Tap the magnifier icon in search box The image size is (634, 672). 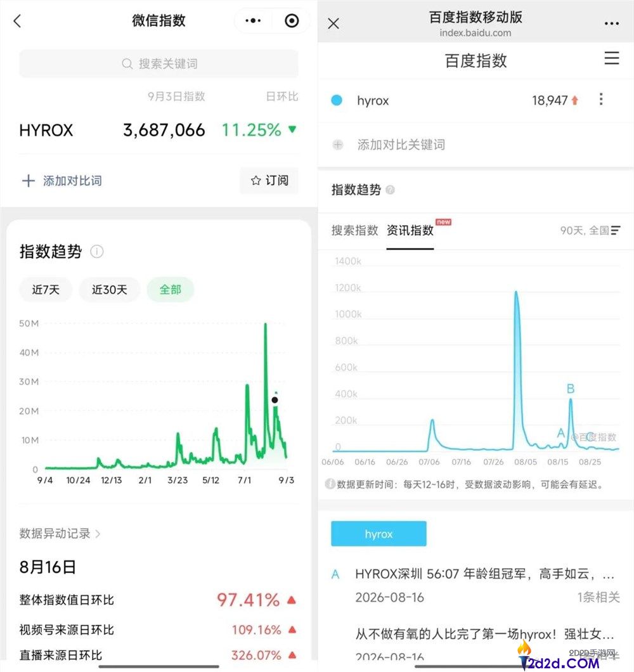click(x=127, y=64)
